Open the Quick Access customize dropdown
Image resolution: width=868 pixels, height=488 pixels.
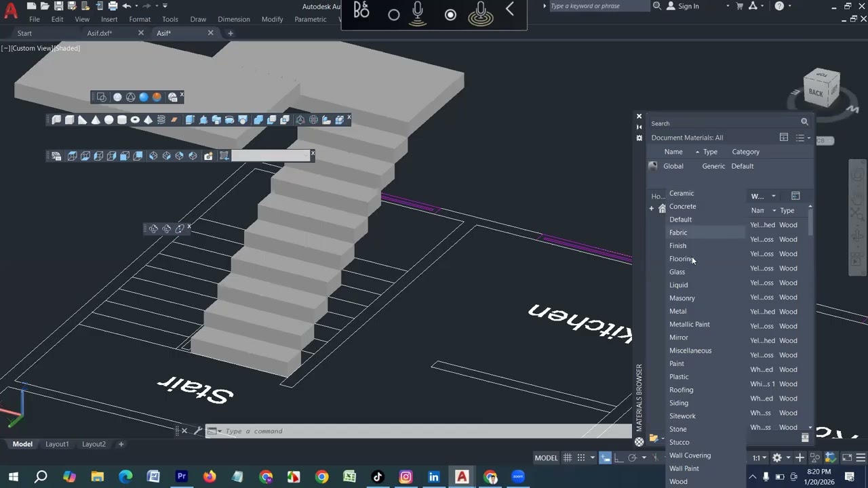(165, 6)
